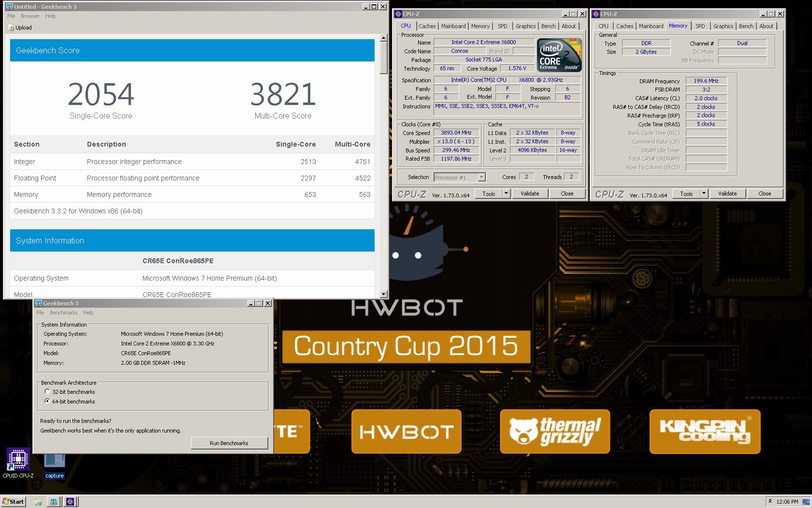This screenshot has height=508, width=812.
Task: Click the CPU-Z taskbar icon
Action: pyautogui.click(x=70, y=502)
